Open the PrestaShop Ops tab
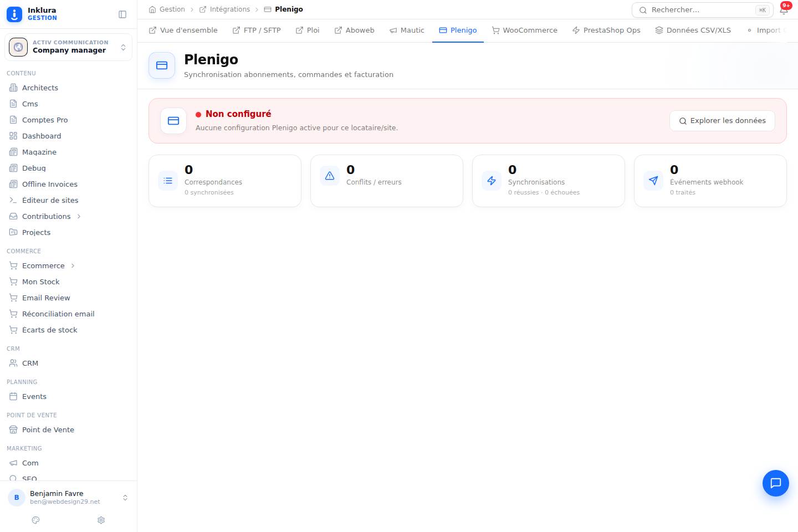 click(606, 30)
